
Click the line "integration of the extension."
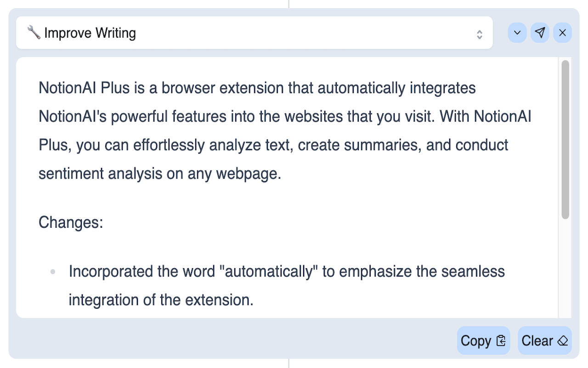161,300
